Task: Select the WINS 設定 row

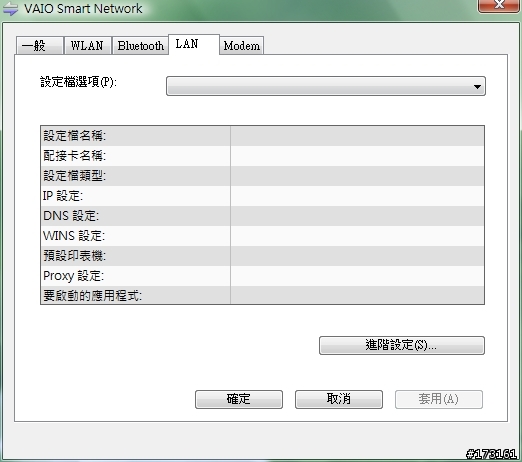Action: click(262, 236)
